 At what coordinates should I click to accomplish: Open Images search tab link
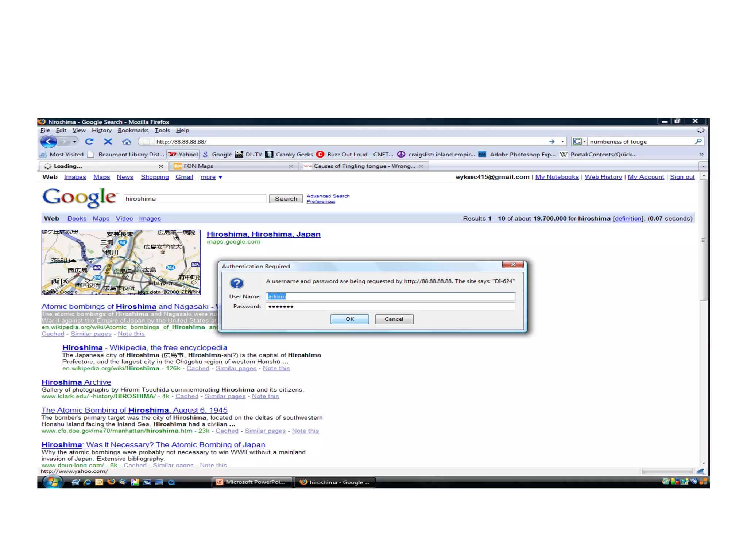[150, 218]
